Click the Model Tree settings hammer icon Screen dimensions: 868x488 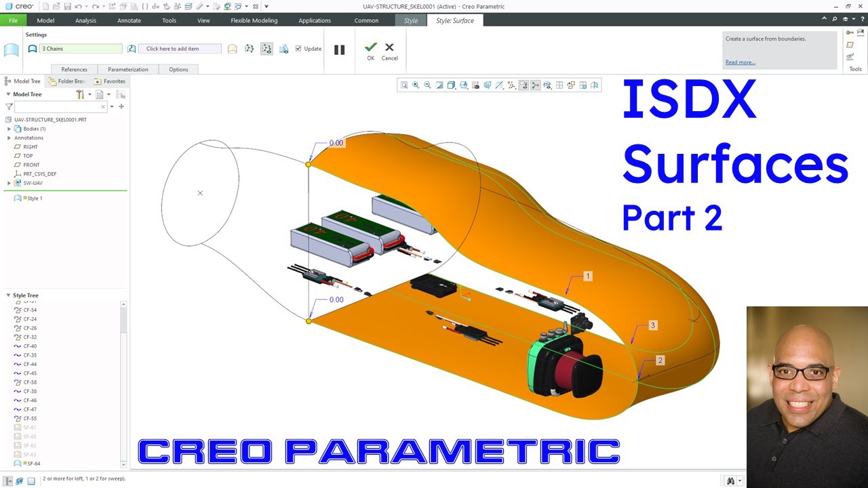[80, 94]
